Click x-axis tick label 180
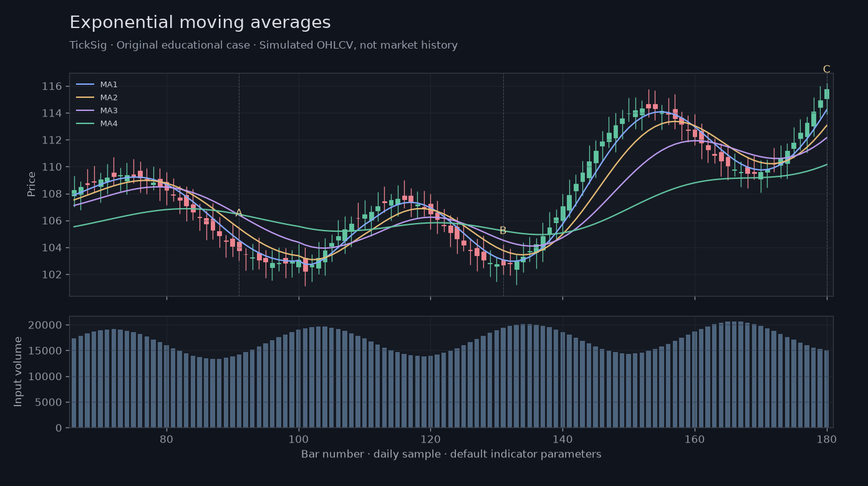The height and width of the screenshot is (486, 868). point(827,438)
